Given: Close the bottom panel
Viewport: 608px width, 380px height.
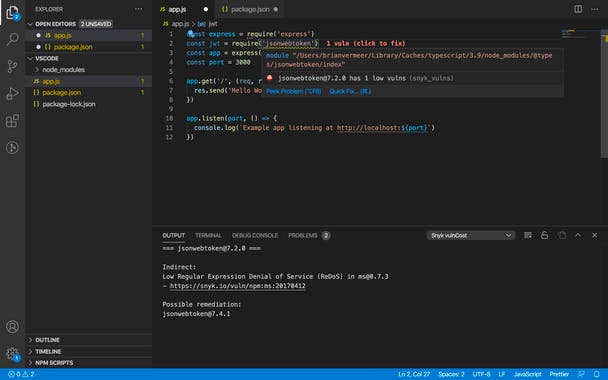Looking at the screenshot, I should click(594, 235).
